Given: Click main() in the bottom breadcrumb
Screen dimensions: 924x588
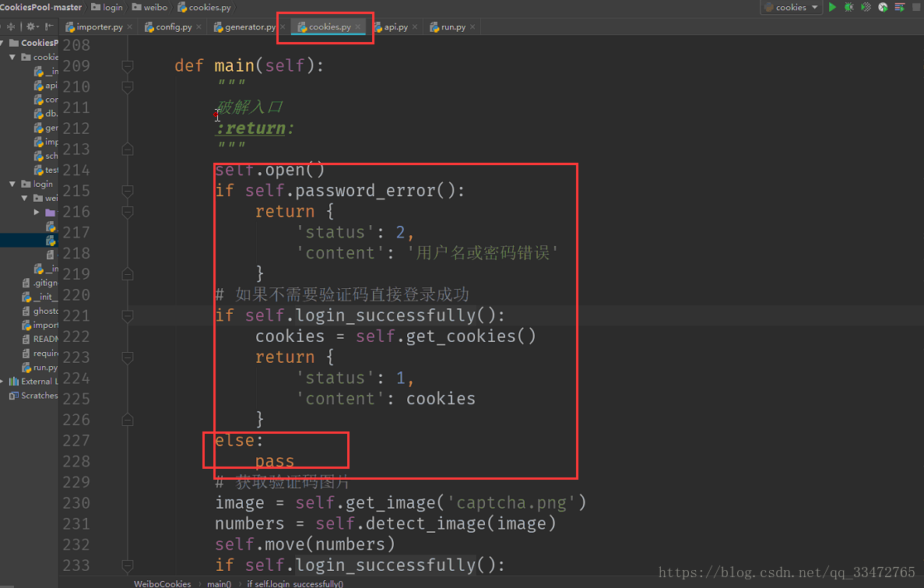Looking at the screenshot, I should click(220, 583).
